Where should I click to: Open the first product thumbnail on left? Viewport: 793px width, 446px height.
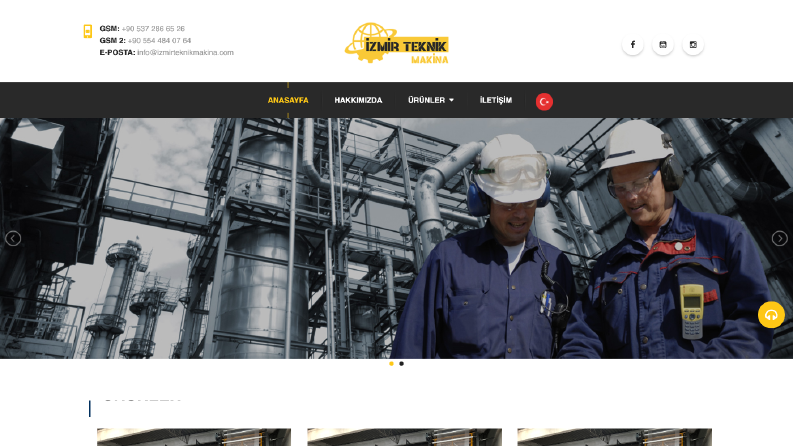pyautogui.click(x=194, y=437)
